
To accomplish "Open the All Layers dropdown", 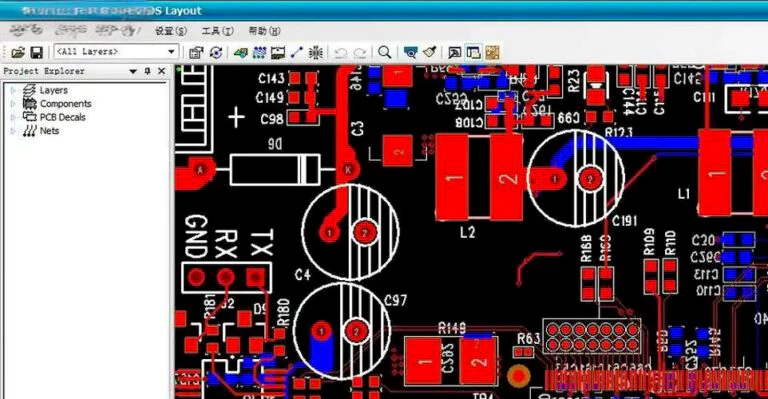I will 171,52.
